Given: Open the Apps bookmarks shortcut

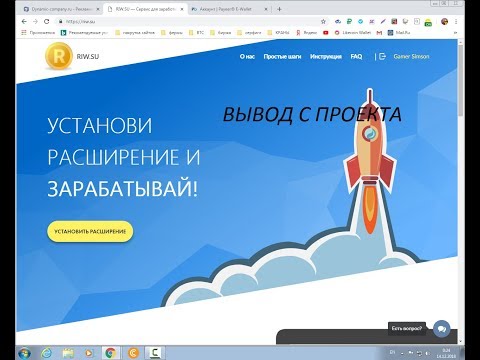Looking at the screenshot, I should click(38, 33).
